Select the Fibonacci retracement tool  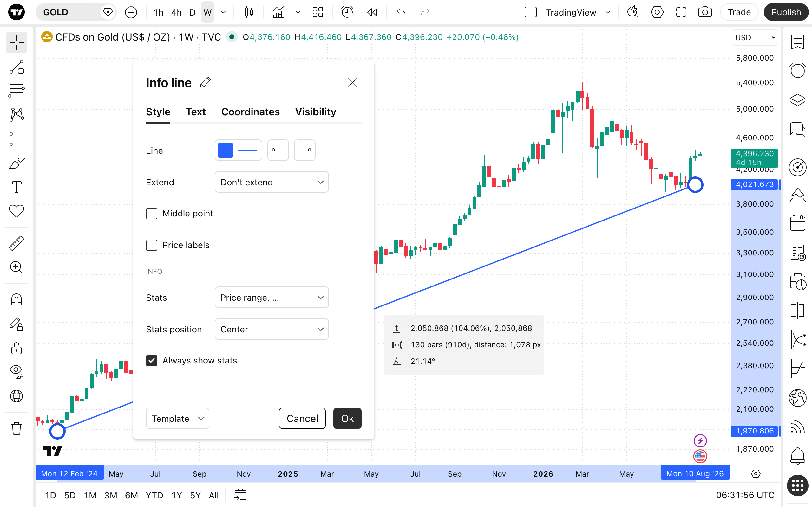tap(16, 91)
